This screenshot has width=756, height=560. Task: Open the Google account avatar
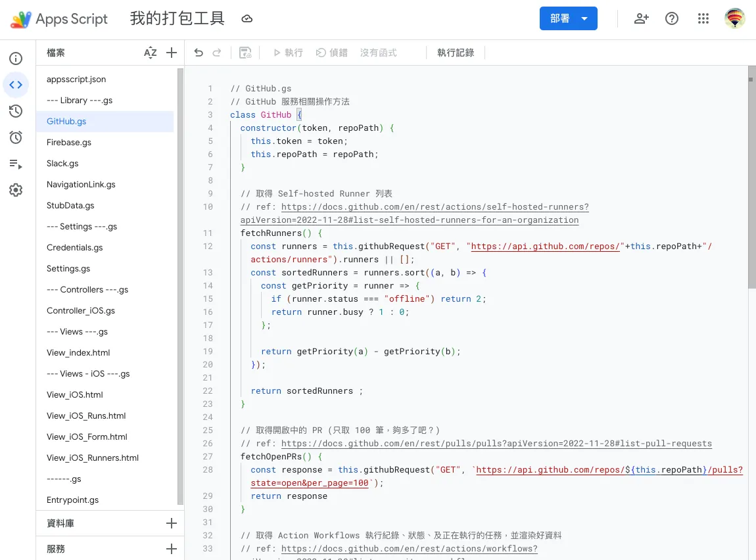tap(734, 19)
